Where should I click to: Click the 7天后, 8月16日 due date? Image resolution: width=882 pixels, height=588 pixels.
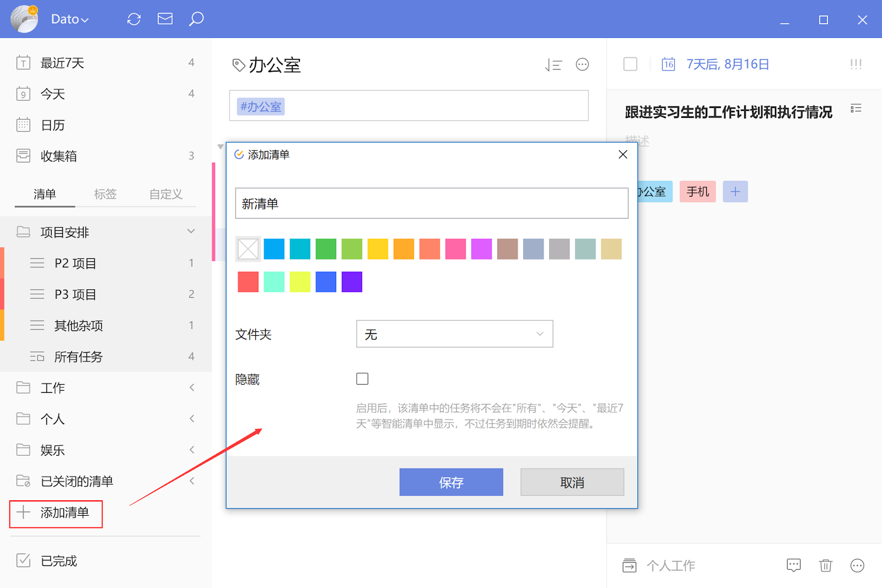tap(728, 64)
